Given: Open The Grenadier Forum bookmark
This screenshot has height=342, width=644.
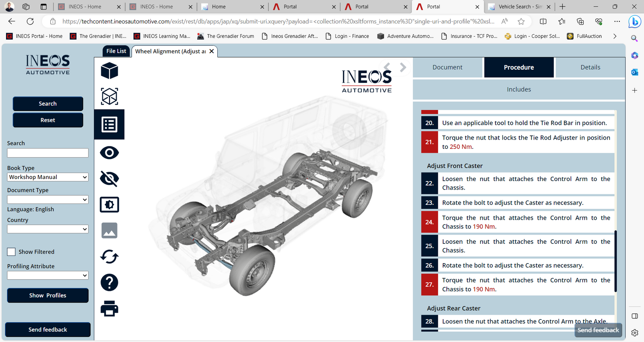Looking at the screenshot, I should (x=226, y=36).
